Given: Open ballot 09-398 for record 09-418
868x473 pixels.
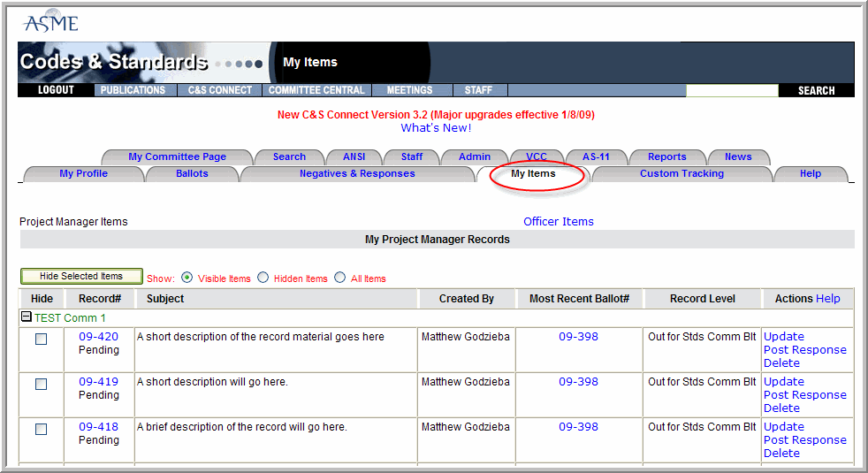Looking at the screenshot, I should (x=578, y=426).
